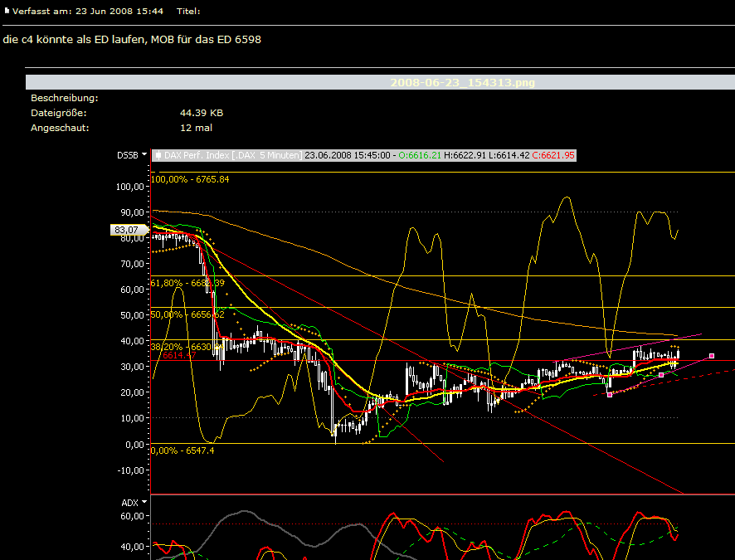Click the 'Angeschaut:' label
This screenshot has width=735, height=560.
60,128
